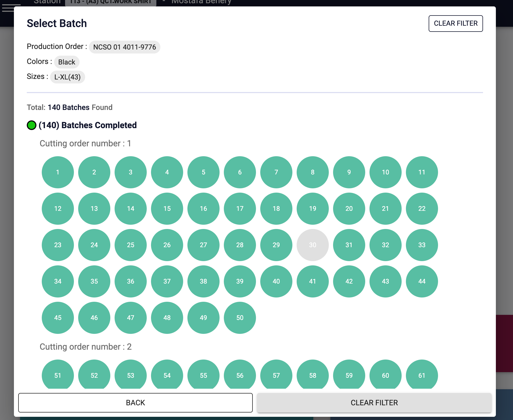This screenshot has height=420, width=513.
Task: Select batch 15
Action: coord(167,209)
